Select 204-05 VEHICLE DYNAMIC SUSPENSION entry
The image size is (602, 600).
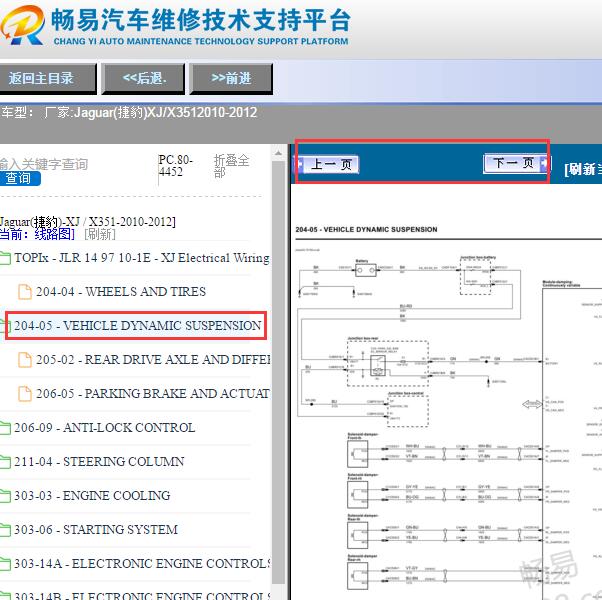[x=137, y=326]
